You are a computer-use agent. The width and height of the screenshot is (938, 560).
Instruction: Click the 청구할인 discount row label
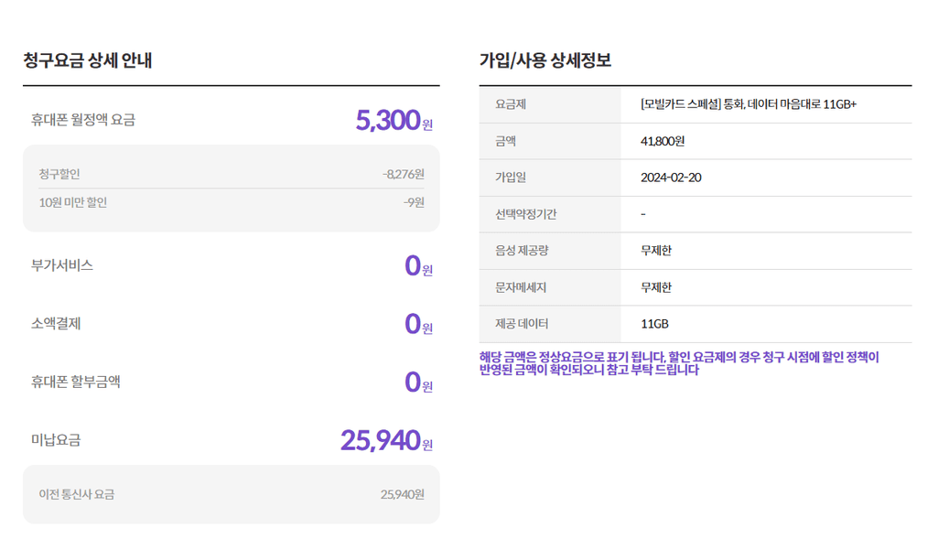click(59, 174)
